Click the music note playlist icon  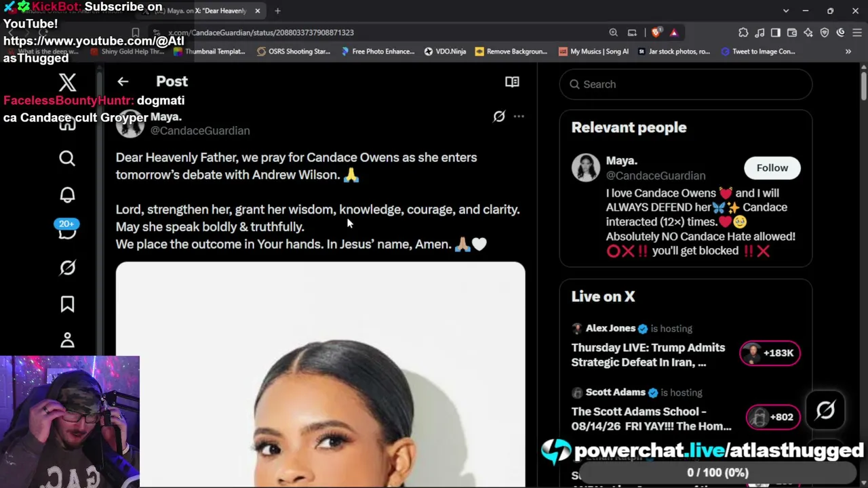click(x=759, y=33)
